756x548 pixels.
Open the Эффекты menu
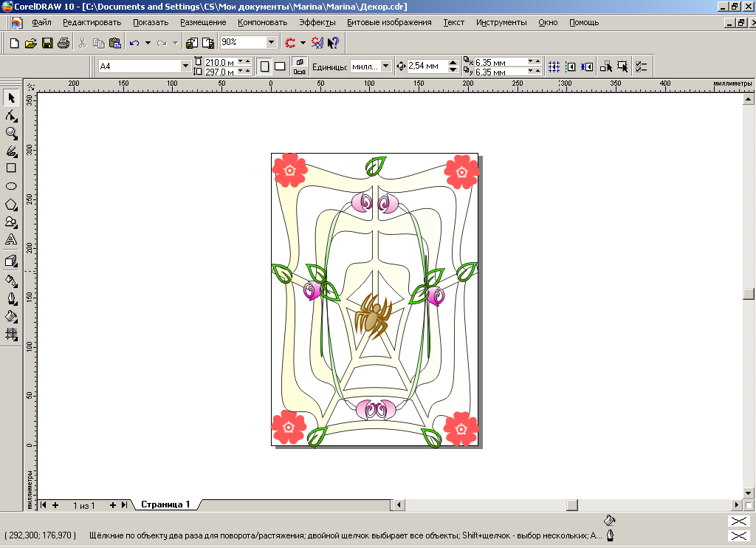(317, 22)
